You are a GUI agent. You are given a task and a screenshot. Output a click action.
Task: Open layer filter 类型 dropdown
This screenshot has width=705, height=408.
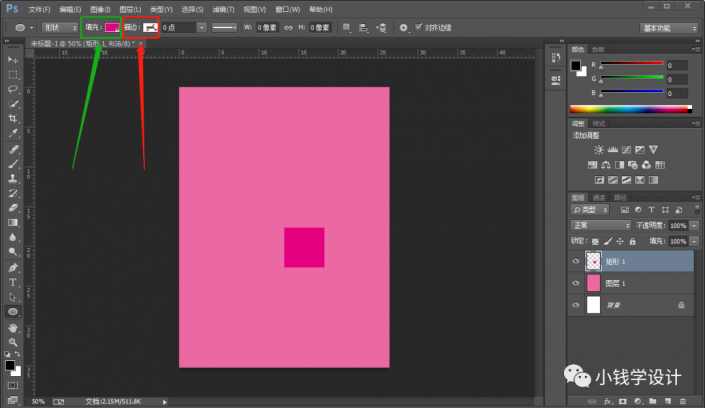click(x=590, y=210)
